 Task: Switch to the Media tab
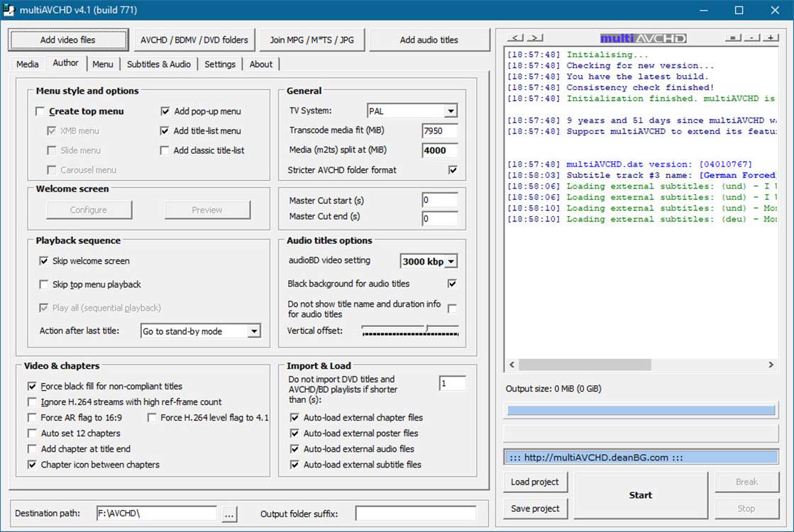(x=28, y=65)
